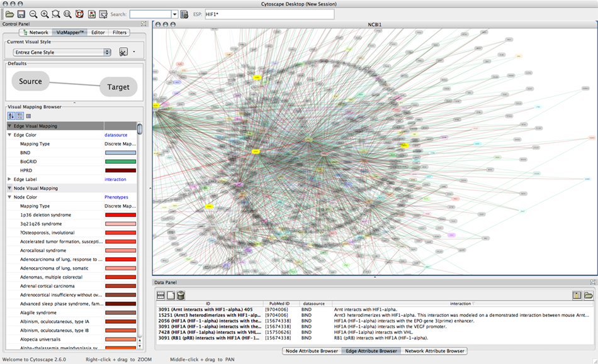Click the open folder icon in toolbar
Image resolution: width=598 pixels, height=364 pixels.
[9, 14]
